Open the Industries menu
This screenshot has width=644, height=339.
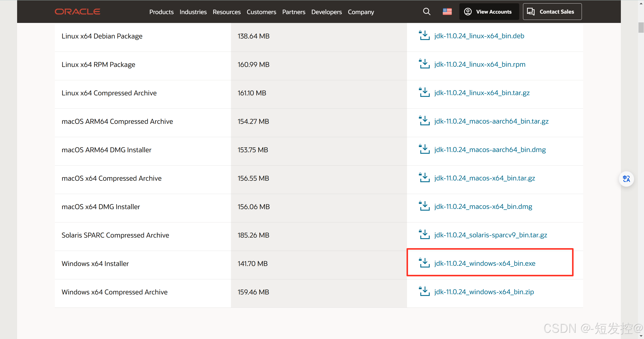(x=193, y=12)
